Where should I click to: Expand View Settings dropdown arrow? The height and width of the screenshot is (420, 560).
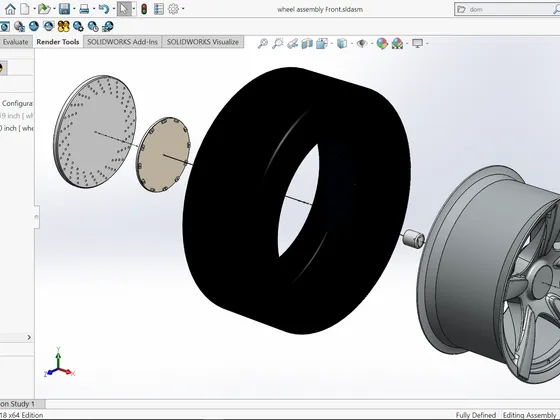point(427,44)
